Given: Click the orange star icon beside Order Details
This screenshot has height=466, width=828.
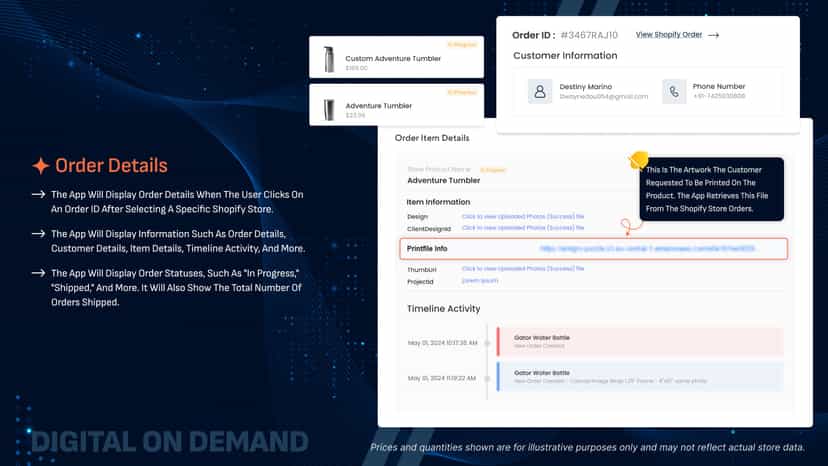Looking at the screenshot, I should click(41, 166).
